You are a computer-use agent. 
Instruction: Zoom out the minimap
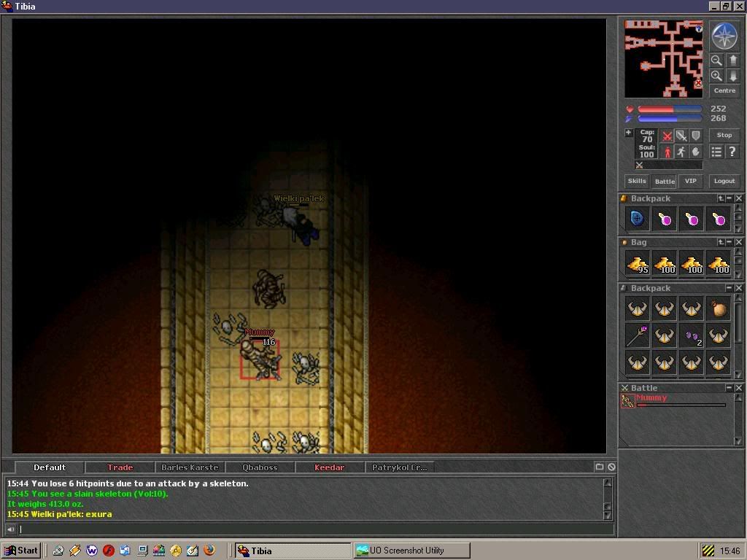tap(716, 61)
